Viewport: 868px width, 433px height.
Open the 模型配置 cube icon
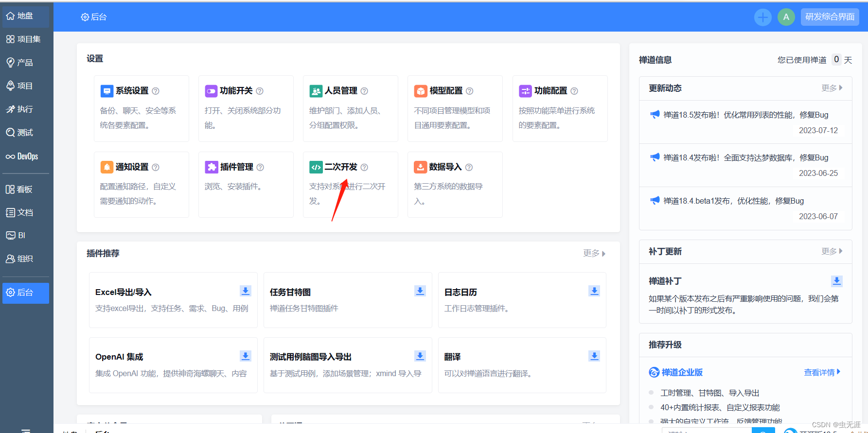pos(421,91)
